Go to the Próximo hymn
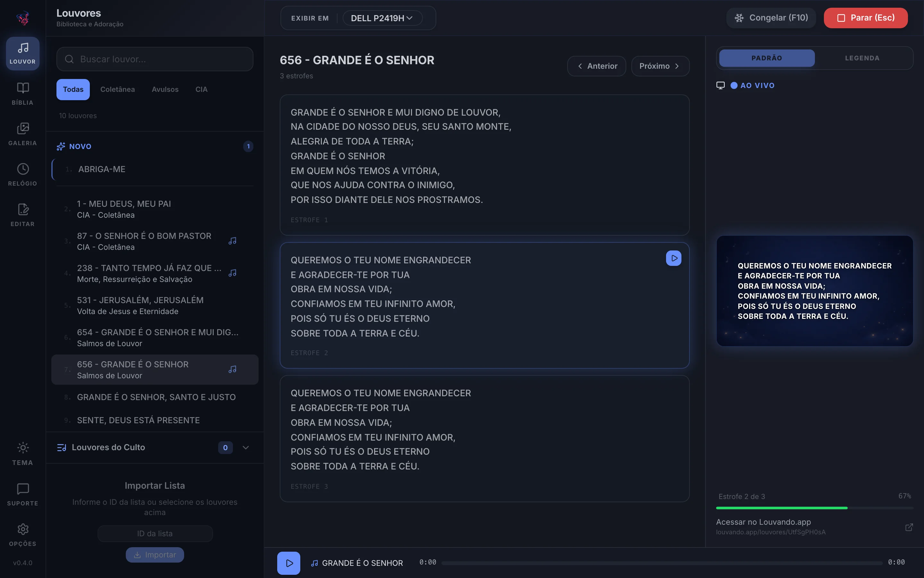 [660, 66]
